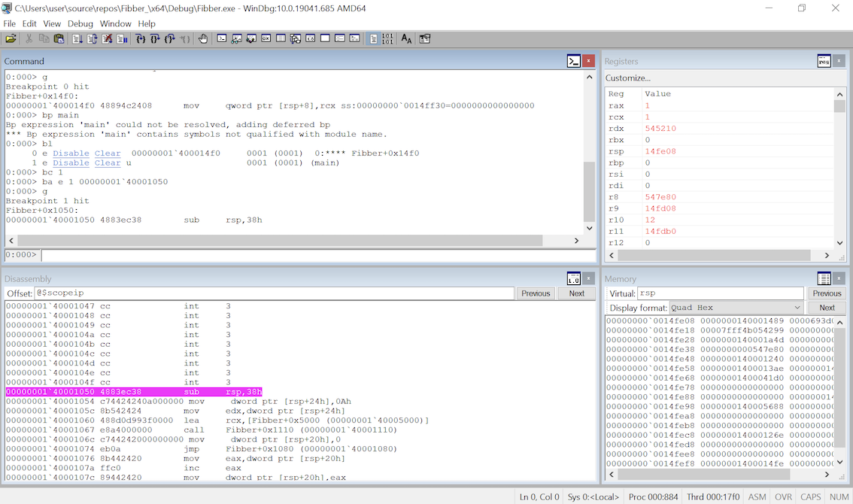Expand the Display format Quad Hex dropdown

click(x=736, y=308)
